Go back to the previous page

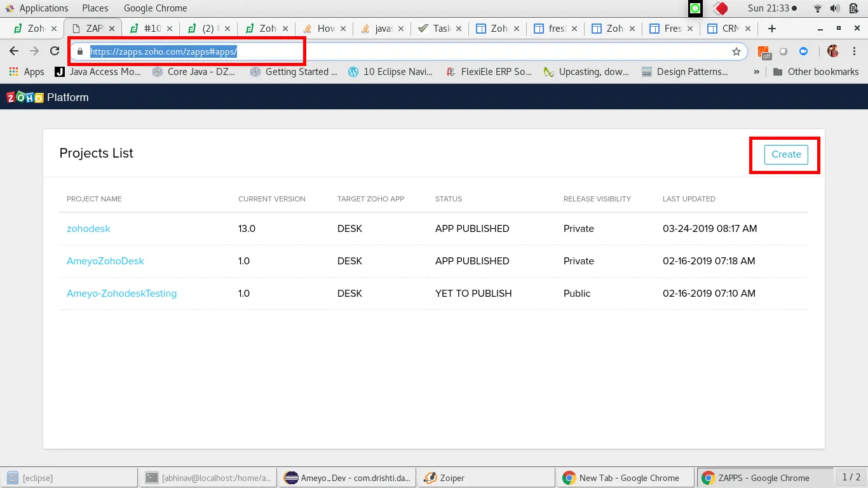coord(14,51)
